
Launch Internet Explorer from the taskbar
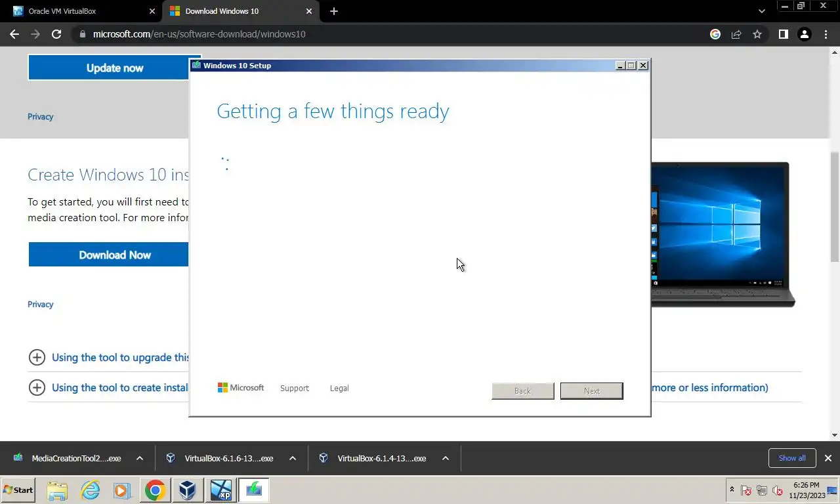(x=90, y=490)
